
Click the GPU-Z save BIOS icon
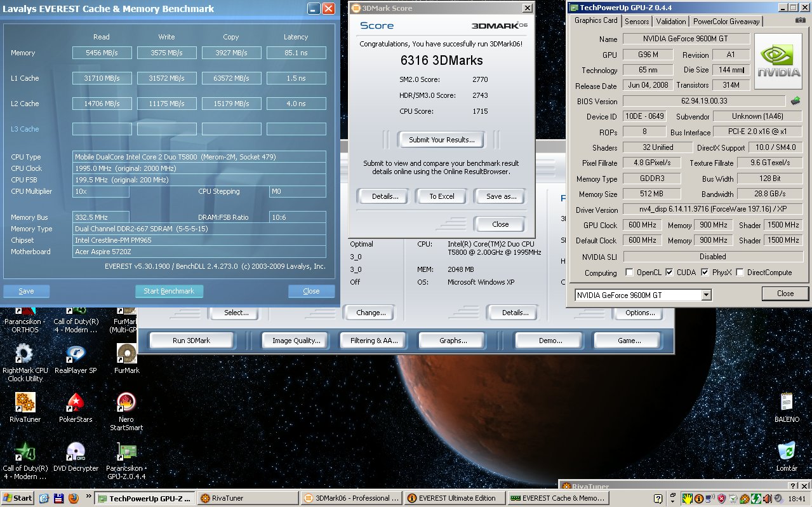click(795, 100)
